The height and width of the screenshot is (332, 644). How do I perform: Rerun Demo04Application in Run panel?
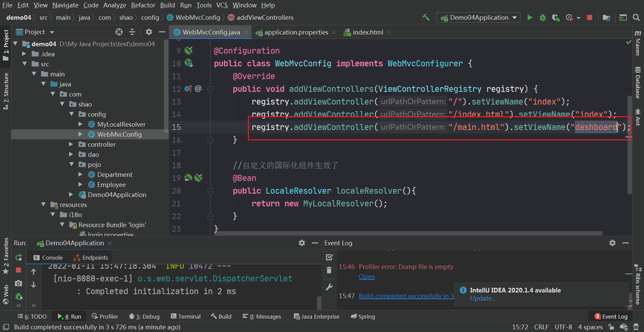point(19,257)
